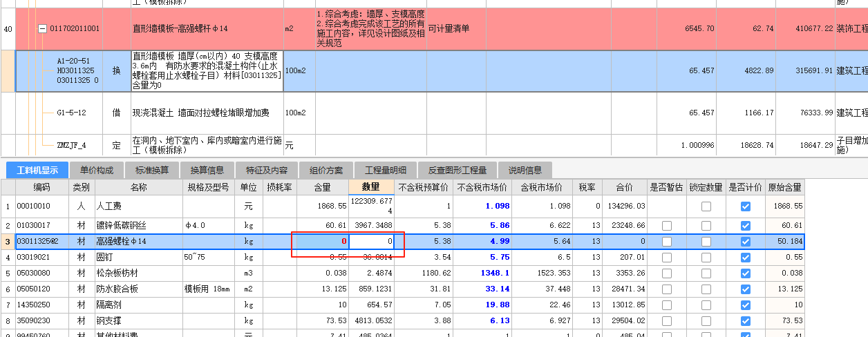868x337 pixels.
Task: Switch to the 工料机显示 tab
Action: point(37,171)
